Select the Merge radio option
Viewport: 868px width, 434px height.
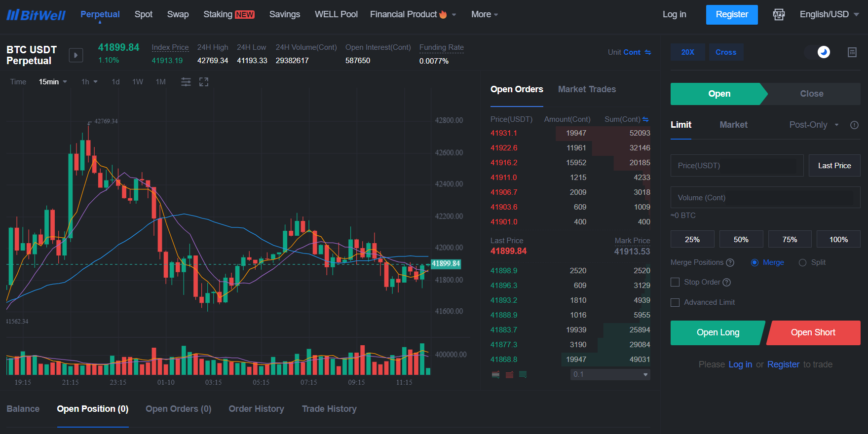tap(755, 262)
